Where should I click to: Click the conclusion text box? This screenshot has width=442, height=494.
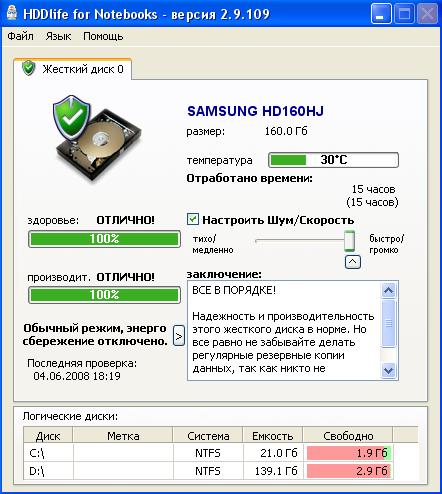284,330
